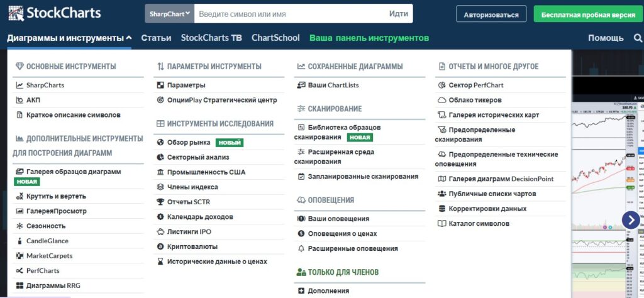Viewport: 644px width, 298px height.
Task: Click the Исторические данные hourglass icon
Action: point(160,262)
